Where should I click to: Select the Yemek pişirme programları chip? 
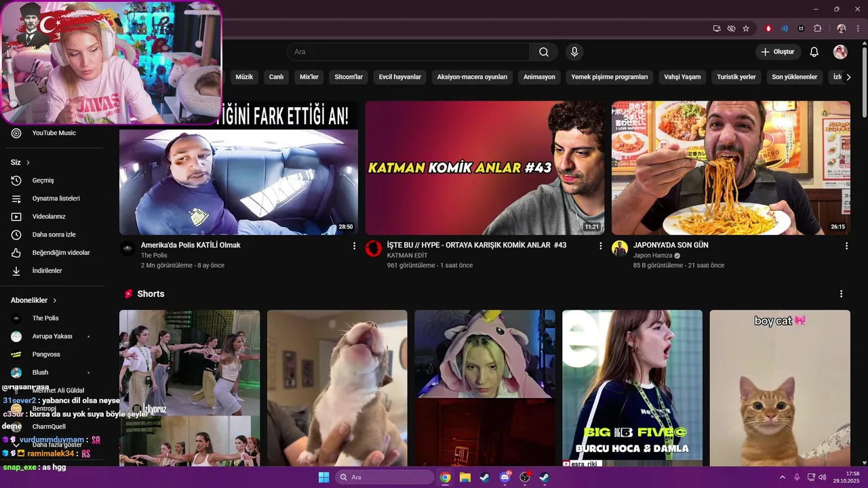pyautogui.click(x=610, y=77)
